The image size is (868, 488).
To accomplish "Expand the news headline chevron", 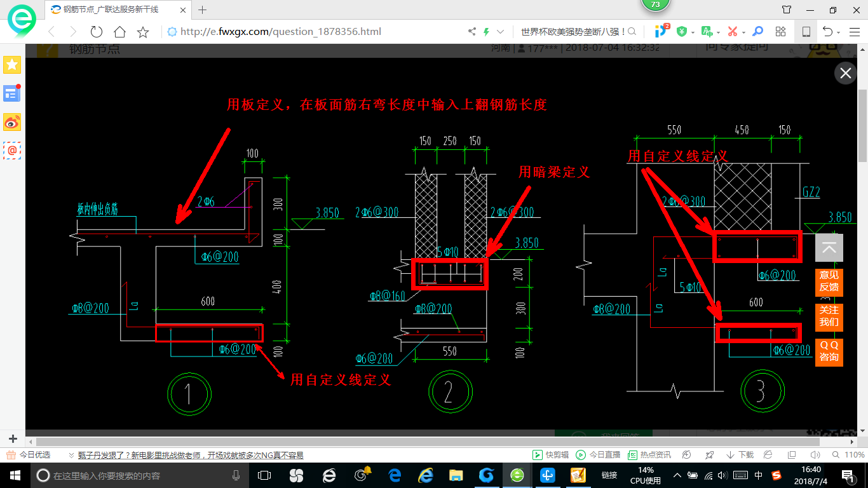I will point(71,456).
